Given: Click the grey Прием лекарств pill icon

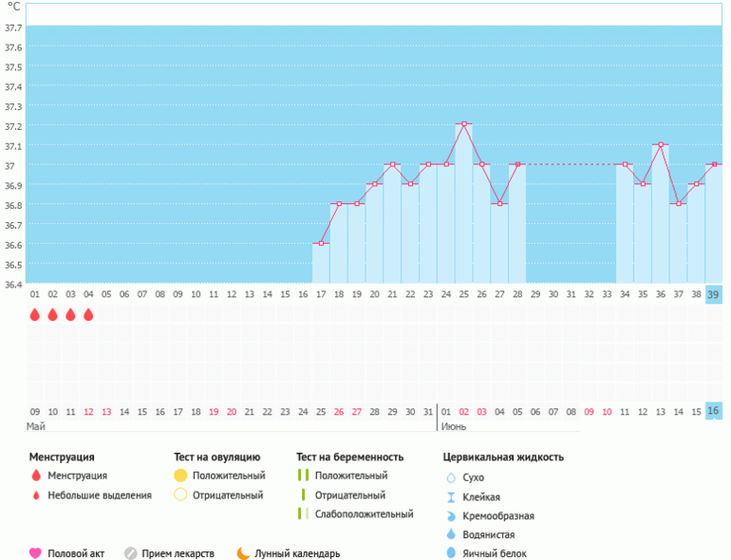Looking at the screenshot, I should (x=131, y=553).
